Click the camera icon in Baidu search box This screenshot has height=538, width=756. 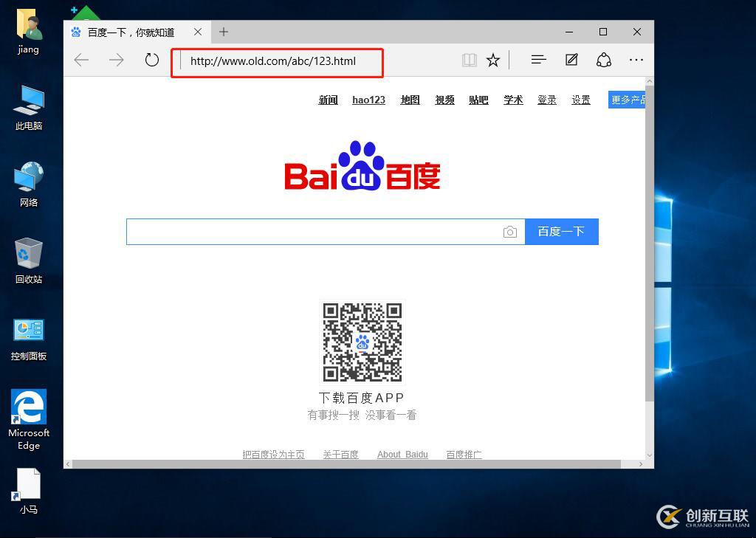(511, 231)
